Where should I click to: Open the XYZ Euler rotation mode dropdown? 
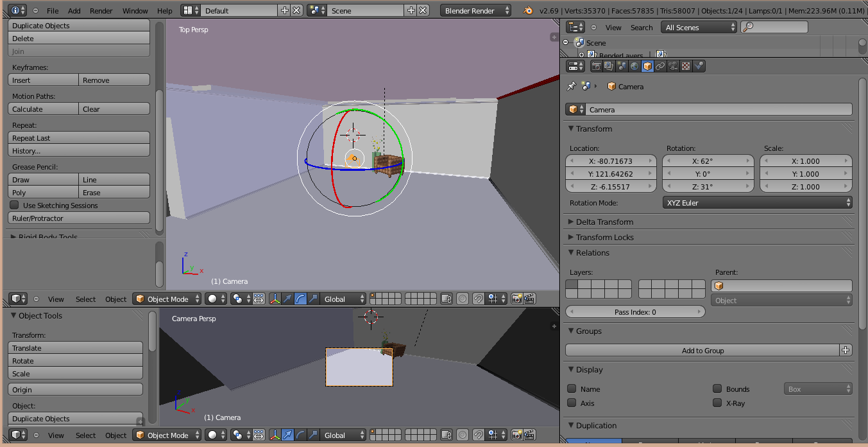click(757, 202)
